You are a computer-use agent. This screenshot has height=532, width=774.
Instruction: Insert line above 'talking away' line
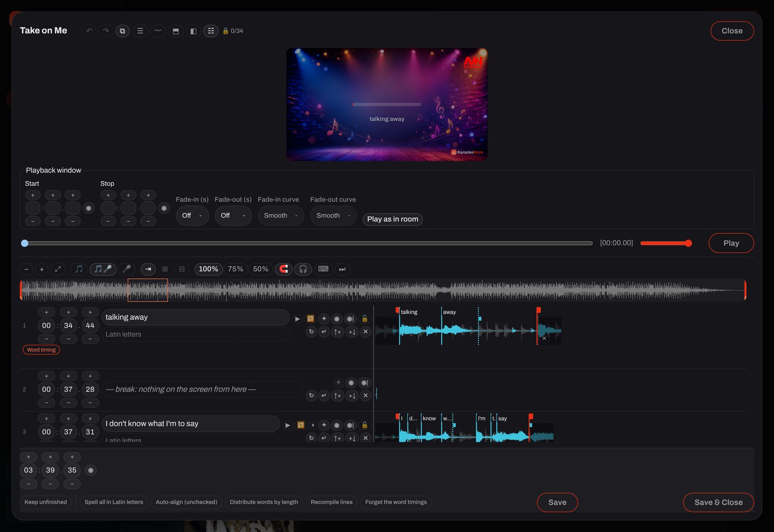click(337, 332)
